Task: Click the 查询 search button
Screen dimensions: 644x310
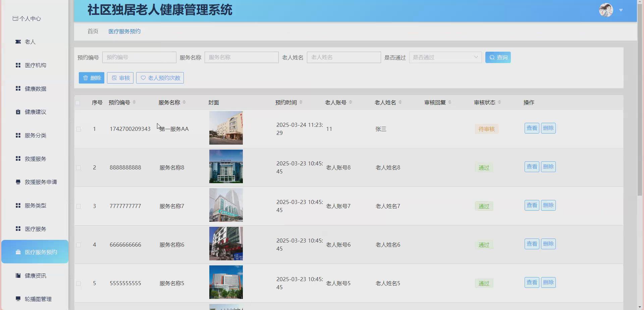Action: (498, 57)
